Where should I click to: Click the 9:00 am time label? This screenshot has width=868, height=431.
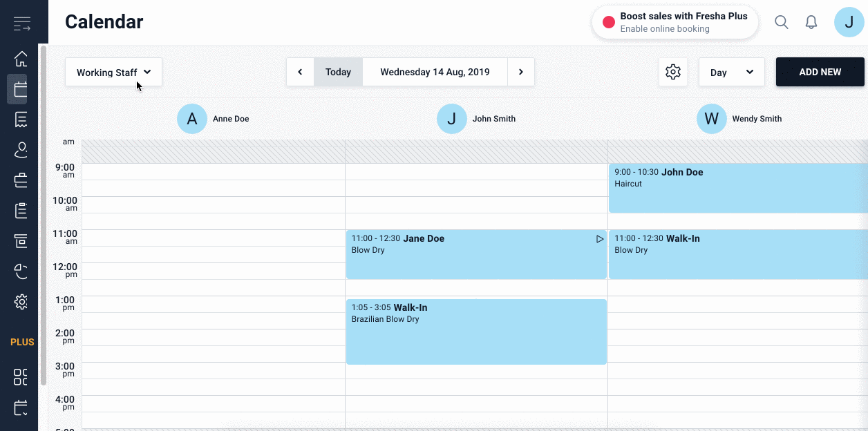[x=65, y=171]
